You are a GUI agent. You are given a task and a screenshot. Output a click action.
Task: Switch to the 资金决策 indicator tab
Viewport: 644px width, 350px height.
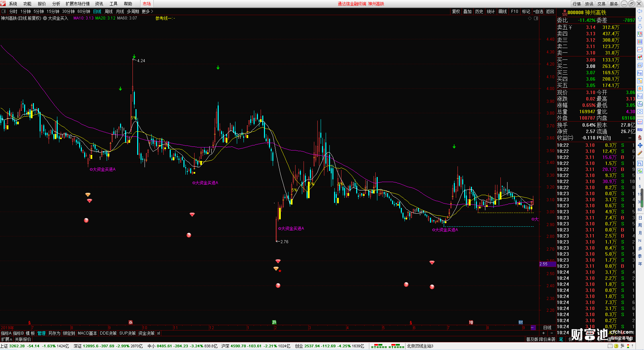(x=146, y=333)
